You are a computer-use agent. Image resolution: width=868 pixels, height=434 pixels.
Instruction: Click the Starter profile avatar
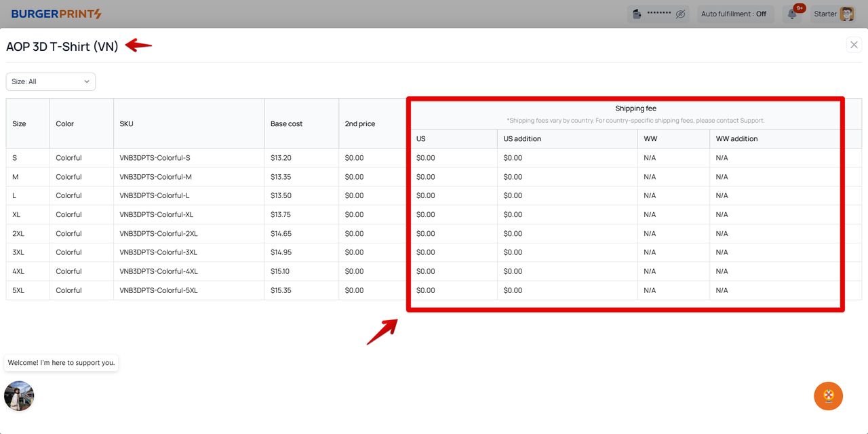pyautogui.click(x=847, y=14)
